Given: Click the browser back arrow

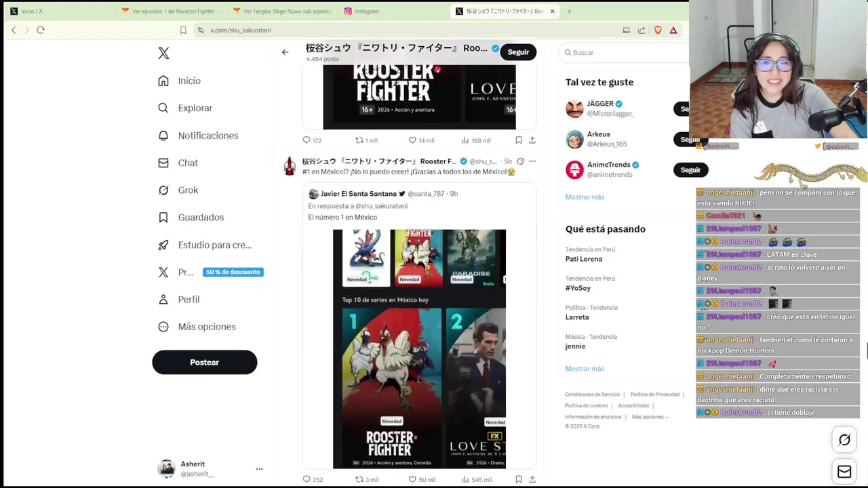Looking at the screenshot, I should point(14,30).
